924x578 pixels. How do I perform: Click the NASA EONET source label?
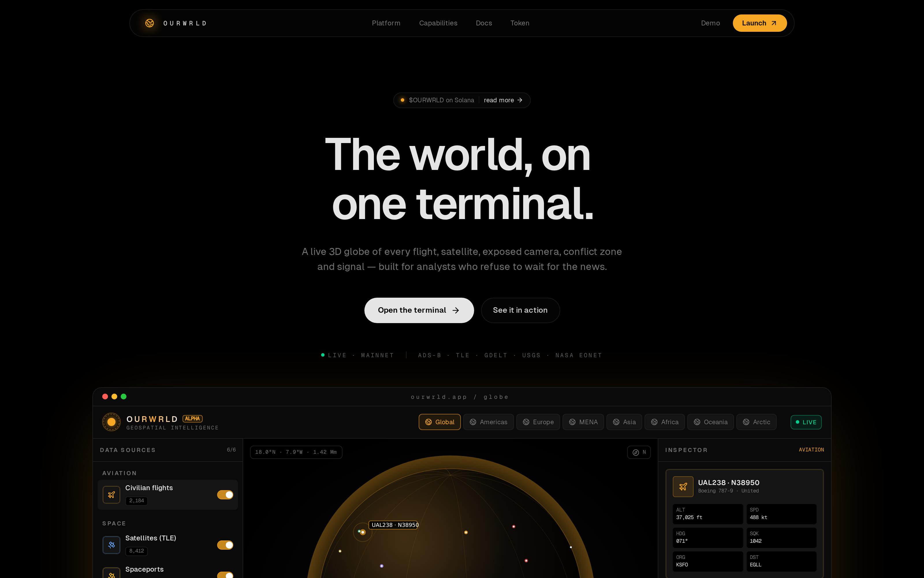[578, 355]
